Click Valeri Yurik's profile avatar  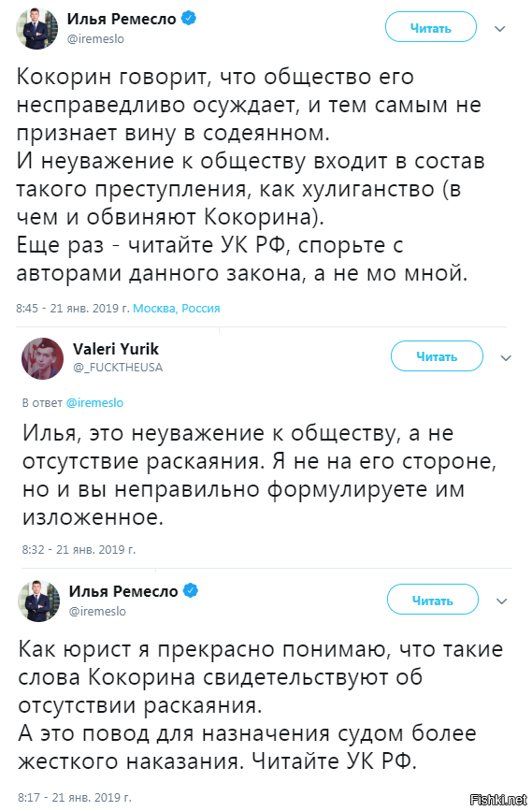[42, 358]
